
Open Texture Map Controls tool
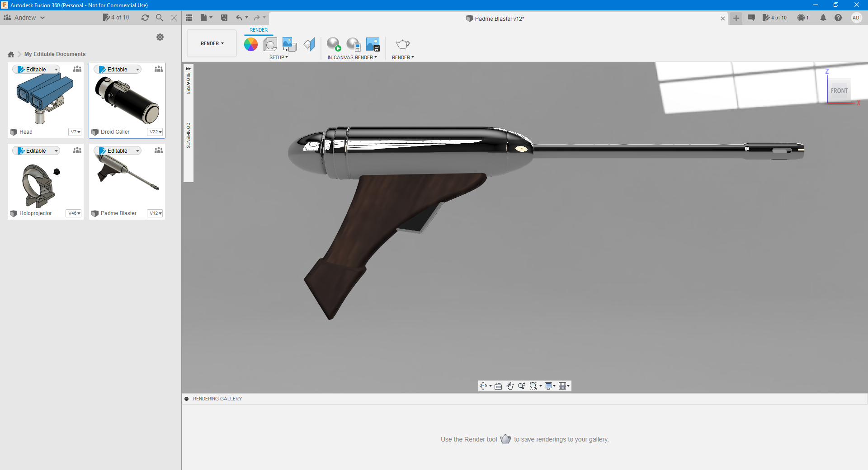click(309, 44)
